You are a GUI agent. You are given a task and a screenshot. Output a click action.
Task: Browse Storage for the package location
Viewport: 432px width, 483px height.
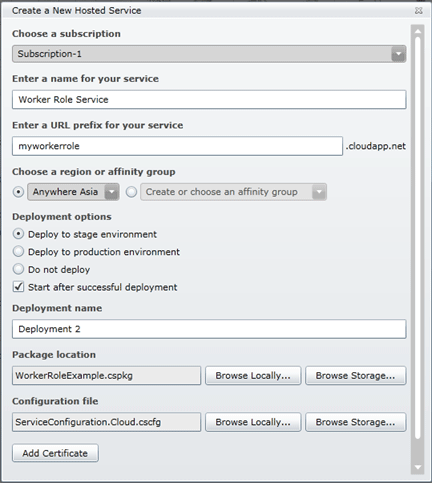coord(356,376)
